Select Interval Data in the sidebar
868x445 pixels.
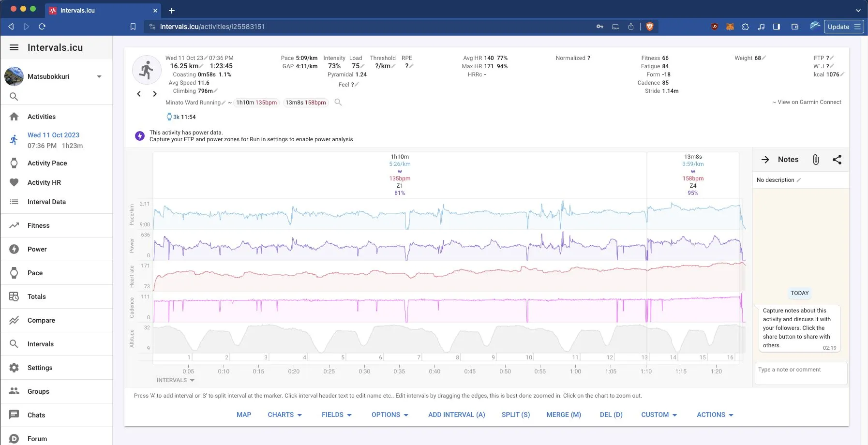click(x=46, y=202)
